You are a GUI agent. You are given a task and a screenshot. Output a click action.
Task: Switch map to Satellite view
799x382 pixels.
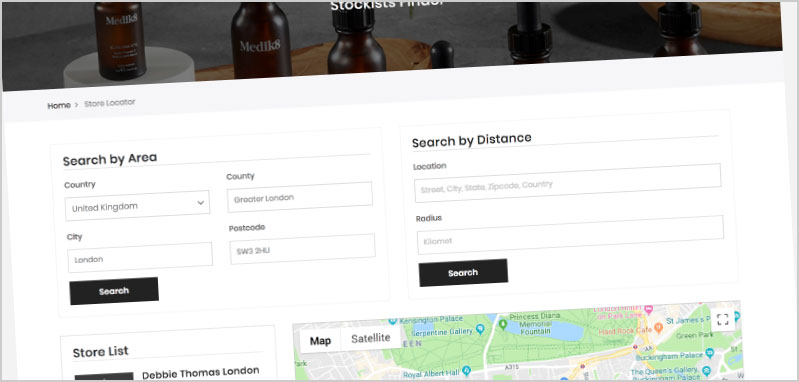(x=370, y=338)
